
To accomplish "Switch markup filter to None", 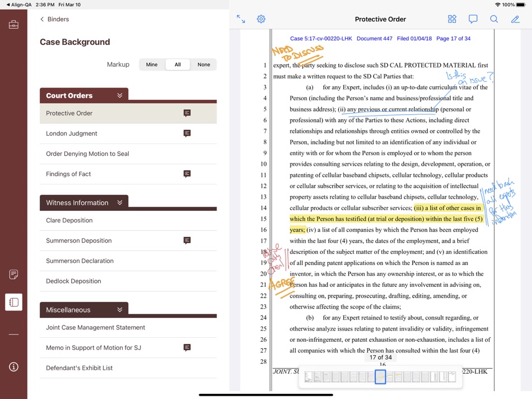I will point(204,64).
